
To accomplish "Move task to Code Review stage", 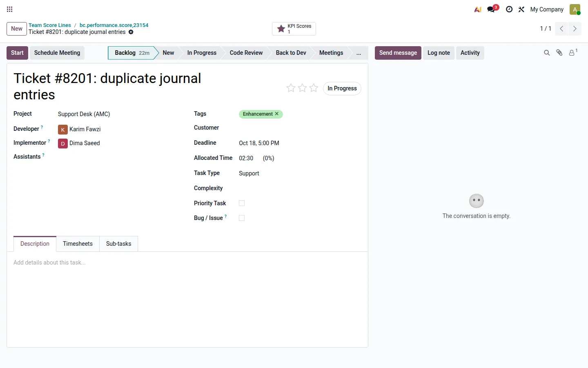I will point(246,53).
